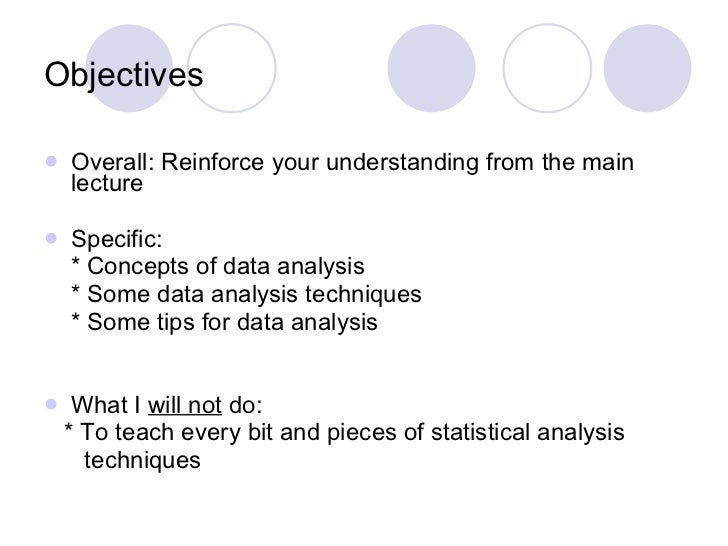The height and width of the screenshot is (546, 728).
Task: Click the bullet beside 'What I will not do'
Action: tap(51, 404)
